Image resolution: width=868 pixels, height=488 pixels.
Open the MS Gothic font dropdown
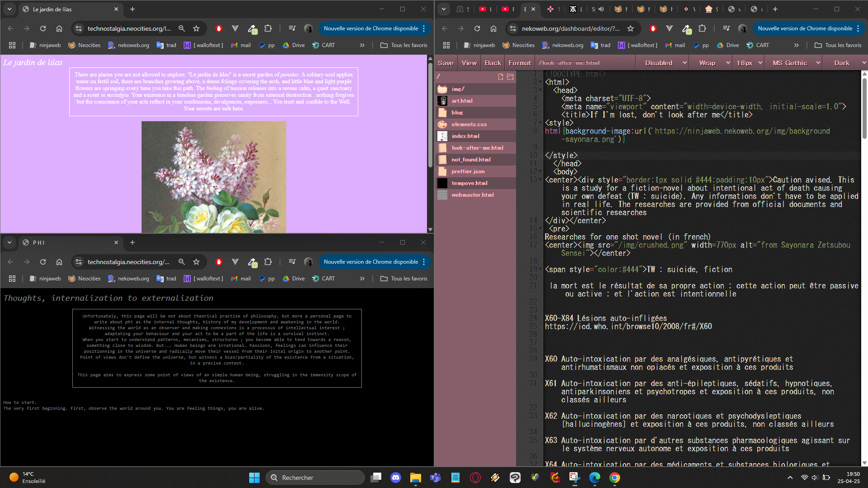click(x=794, y=63)
